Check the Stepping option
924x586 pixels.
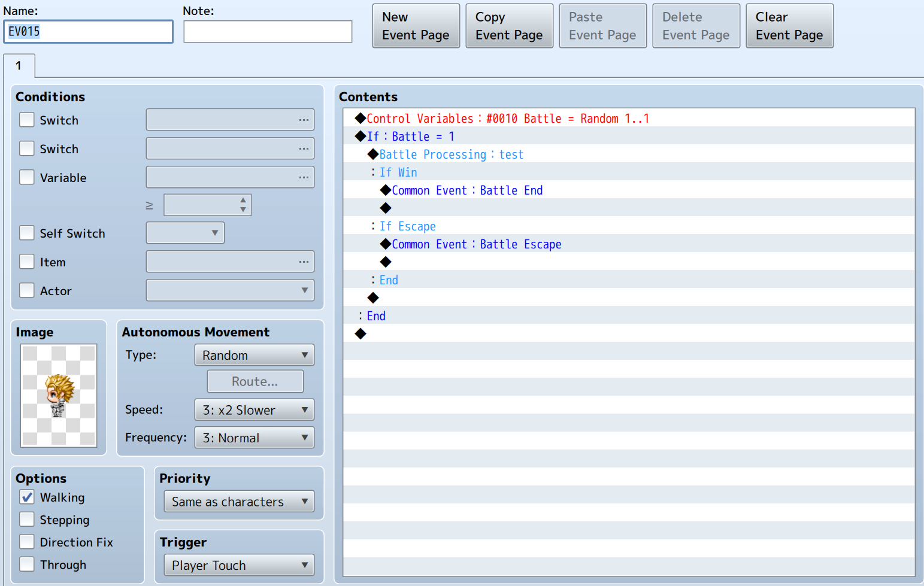point(27,520)
